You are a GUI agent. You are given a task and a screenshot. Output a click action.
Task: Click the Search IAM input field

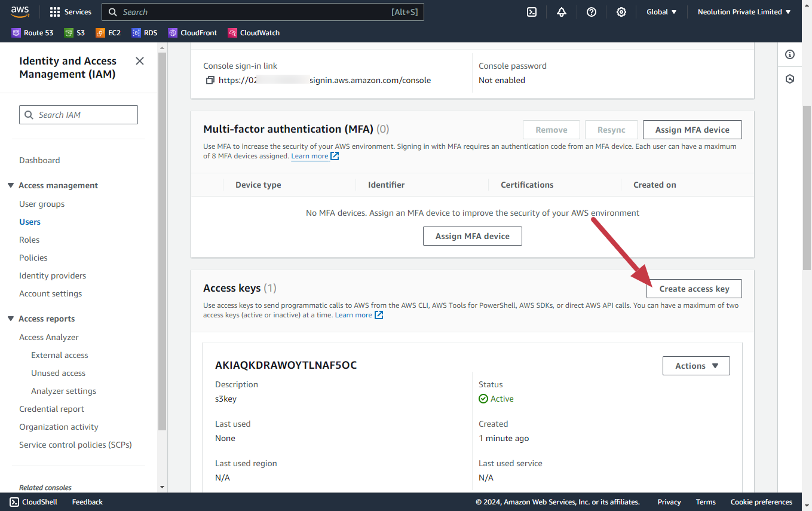79,115
